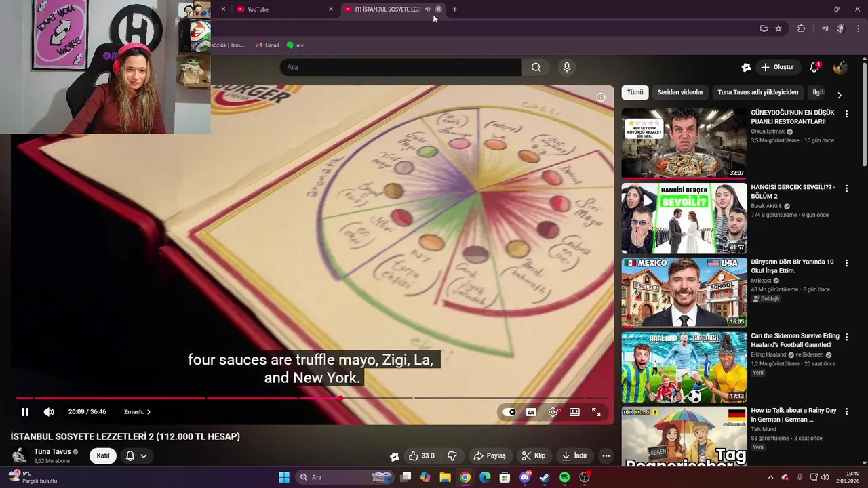
Task: Open Sidemen Erling Haaland video thumbnail
Action: [x=684, y=367]
